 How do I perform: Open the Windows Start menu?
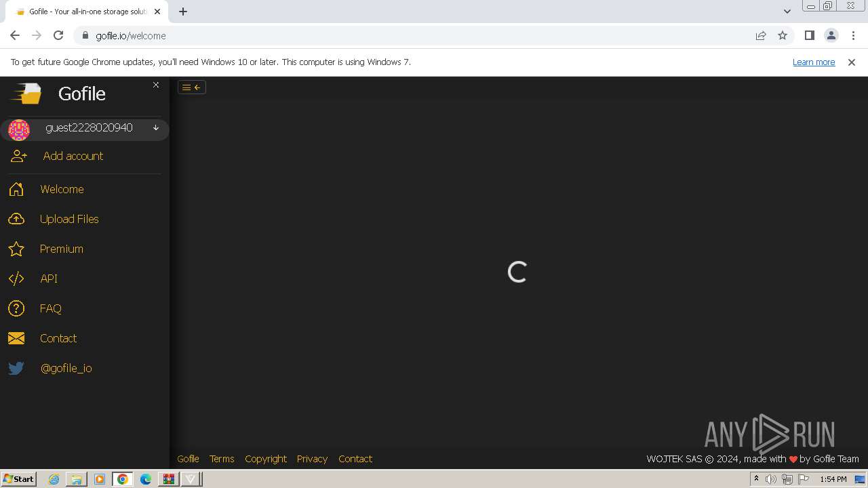18,479
